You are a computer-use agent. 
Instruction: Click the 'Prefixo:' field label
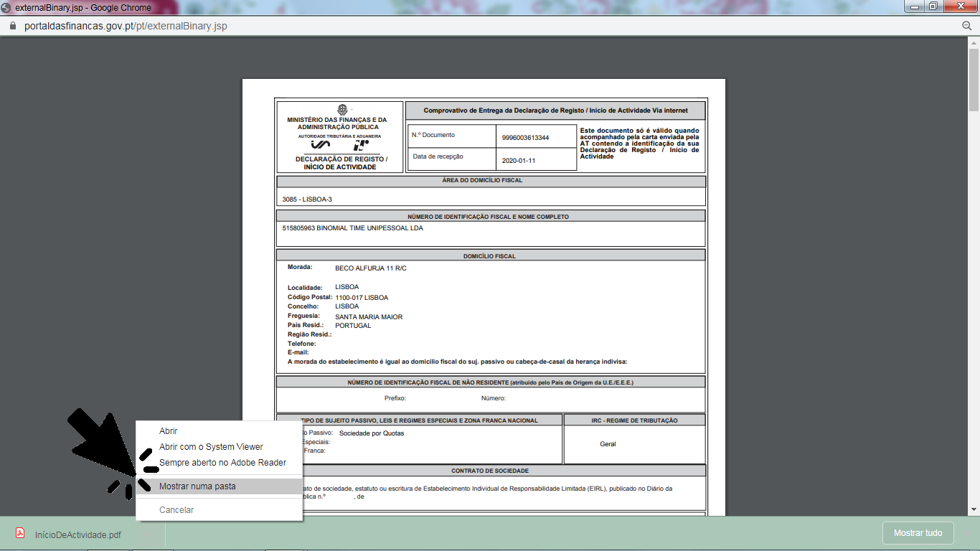pos(395,398)
